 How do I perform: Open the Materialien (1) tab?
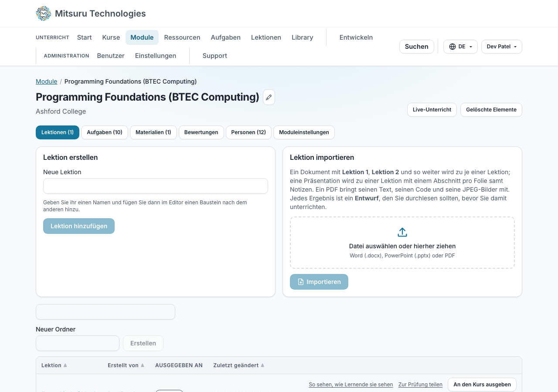click(153, 132)
